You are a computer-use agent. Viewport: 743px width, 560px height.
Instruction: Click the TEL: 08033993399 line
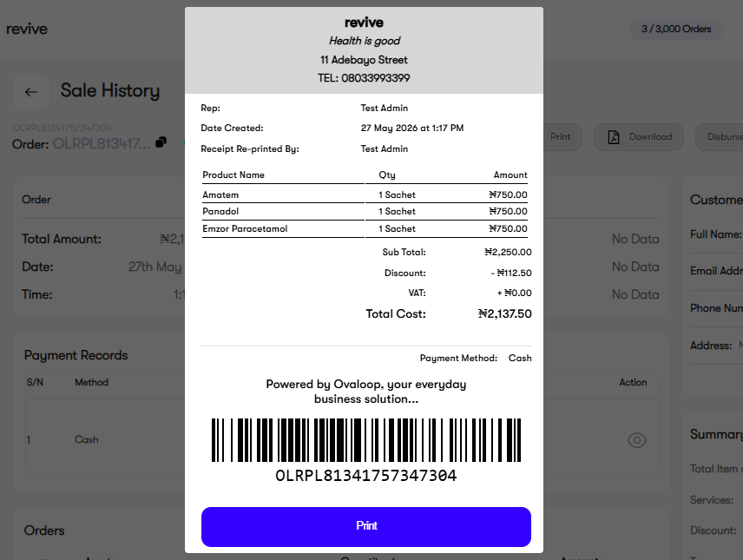coord(364,78)
